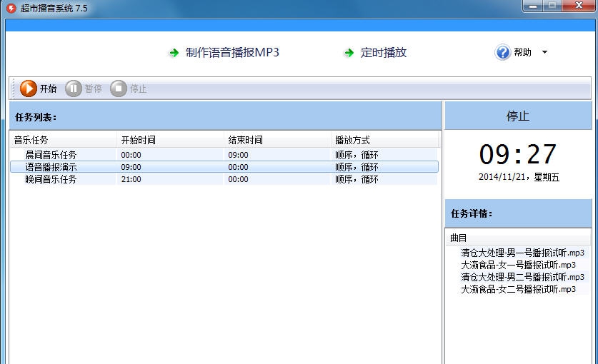Select the 晚间音乐任务 task row

51,179
